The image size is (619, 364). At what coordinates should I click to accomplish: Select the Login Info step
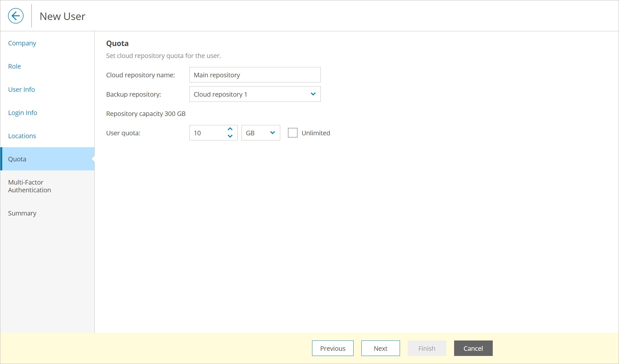click(23, 113)
